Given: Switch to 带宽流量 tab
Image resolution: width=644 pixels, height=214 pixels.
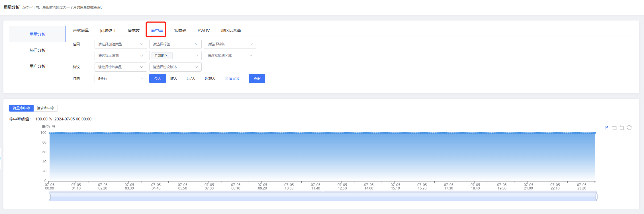Looking at the screenshot, I should tap(81, 31).
